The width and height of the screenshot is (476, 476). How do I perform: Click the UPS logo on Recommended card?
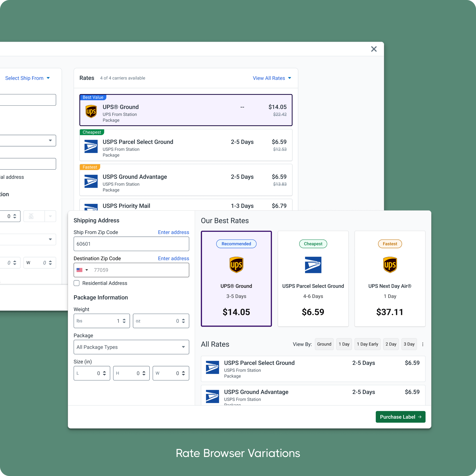(236, 265)
